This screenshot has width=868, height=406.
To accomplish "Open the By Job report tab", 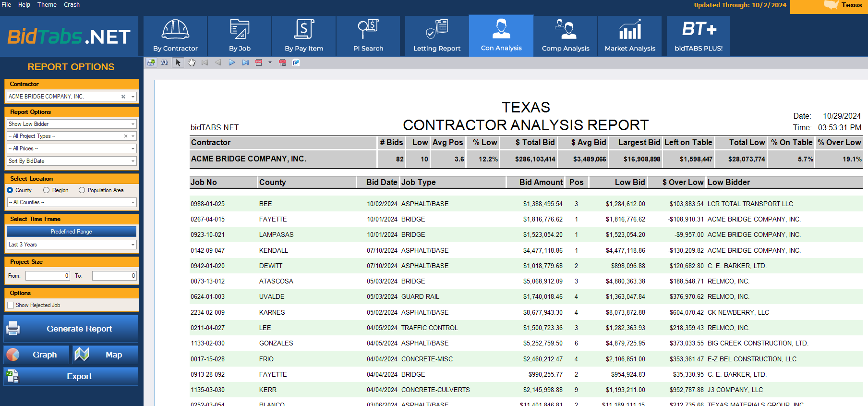I will (240, 36).
